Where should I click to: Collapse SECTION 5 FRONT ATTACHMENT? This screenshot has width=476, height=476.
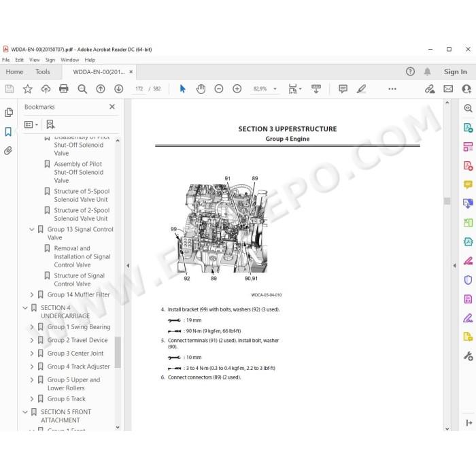click(25, 412)
